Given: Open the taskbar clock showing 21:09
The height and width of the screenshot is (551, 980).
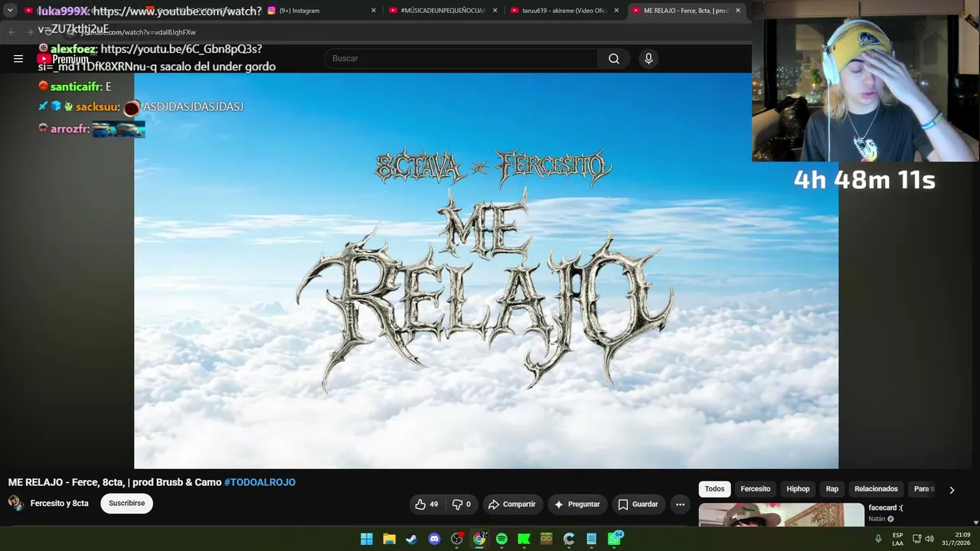Looking at the screenshot, I should point(956,539).
